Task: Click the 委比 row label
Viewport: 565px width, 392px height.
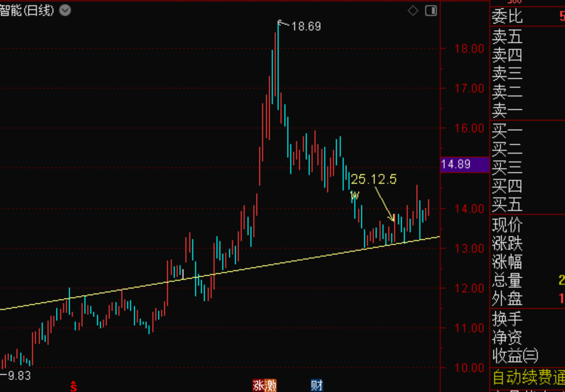Action: point(507,16)
